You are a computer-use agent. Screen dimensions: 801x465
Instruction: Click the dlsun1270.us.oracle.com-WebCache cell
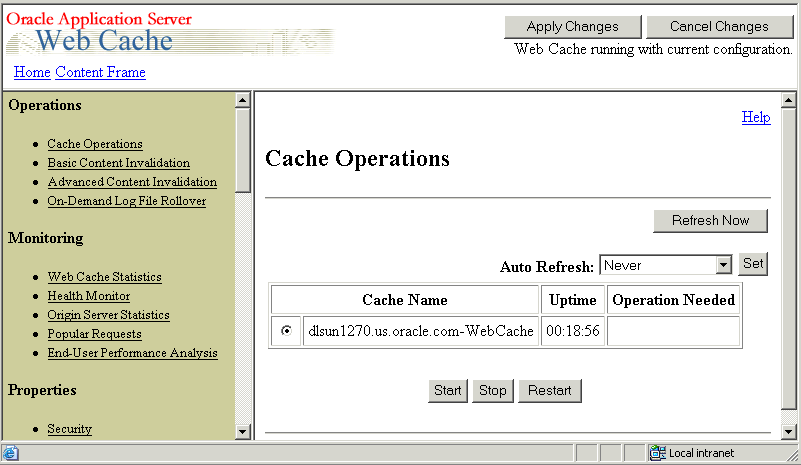[x=421, y=331]
